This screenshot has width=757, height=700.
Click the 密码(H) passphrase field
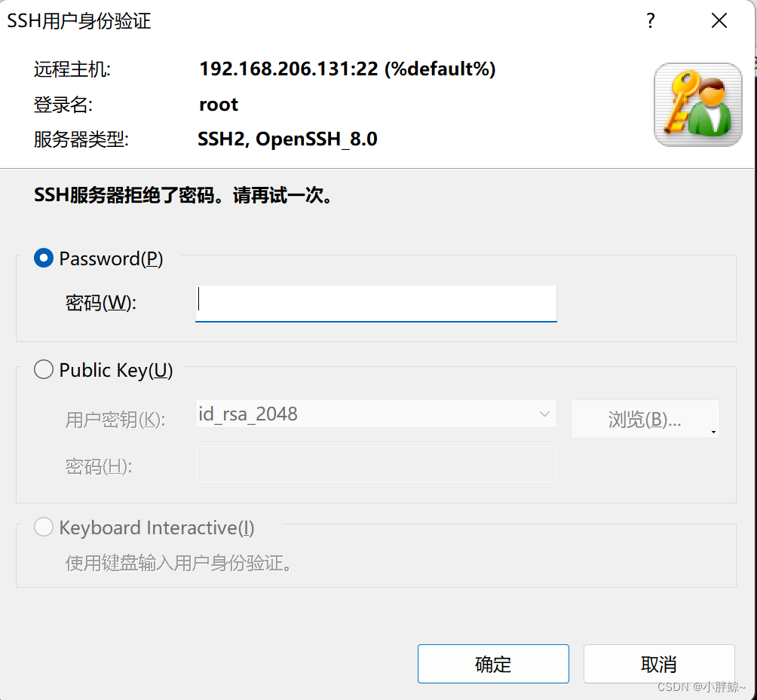click(x=375, y=464)
